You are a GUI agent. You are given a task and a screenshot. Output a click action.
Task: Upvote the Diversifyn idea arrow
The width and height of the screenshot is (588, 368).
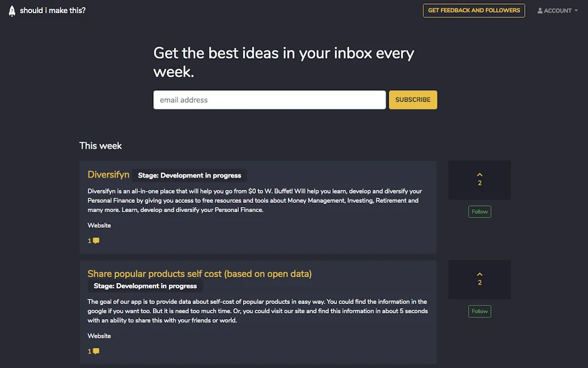pos(479,175)
